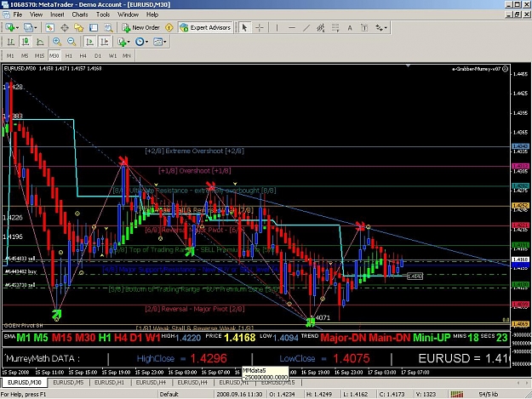Click status bar 'V: 1323' volume

tap(426, 394)
